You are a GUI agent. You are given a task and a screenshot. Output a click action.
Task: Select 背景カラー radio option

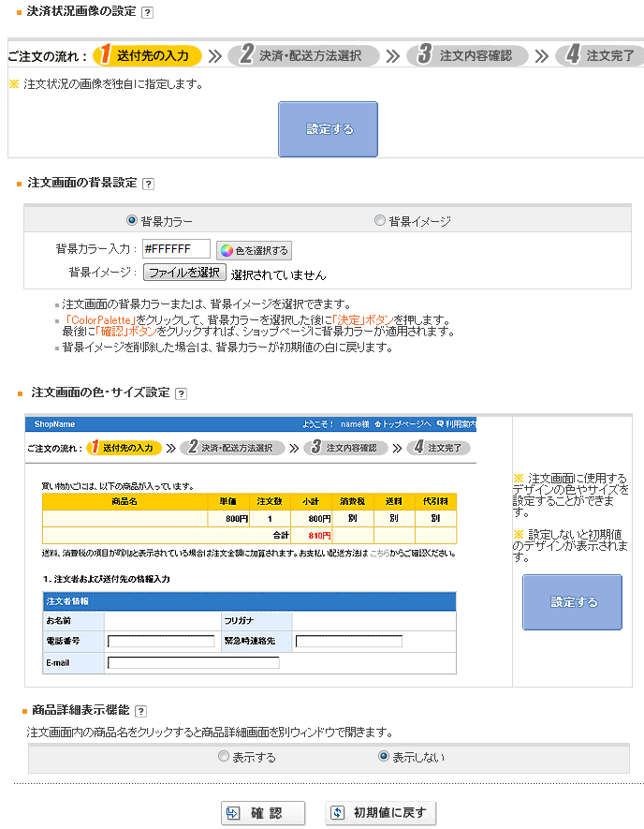[x=132, y=220]
